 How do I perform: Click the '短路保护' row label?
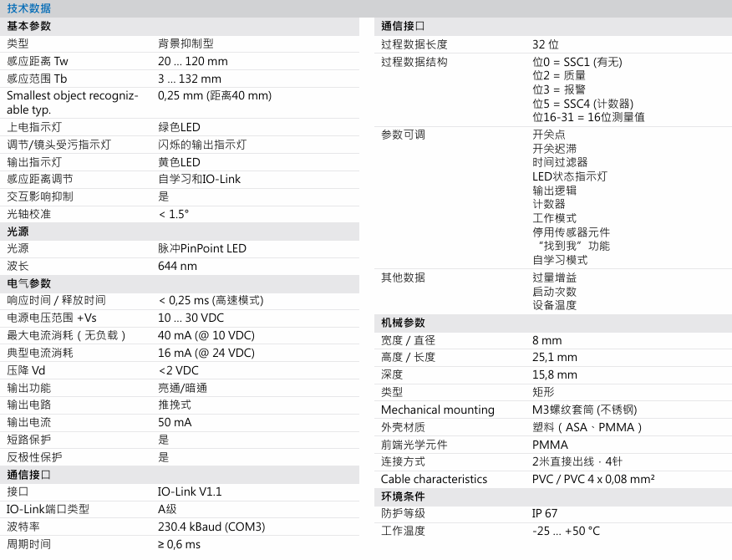29,440
